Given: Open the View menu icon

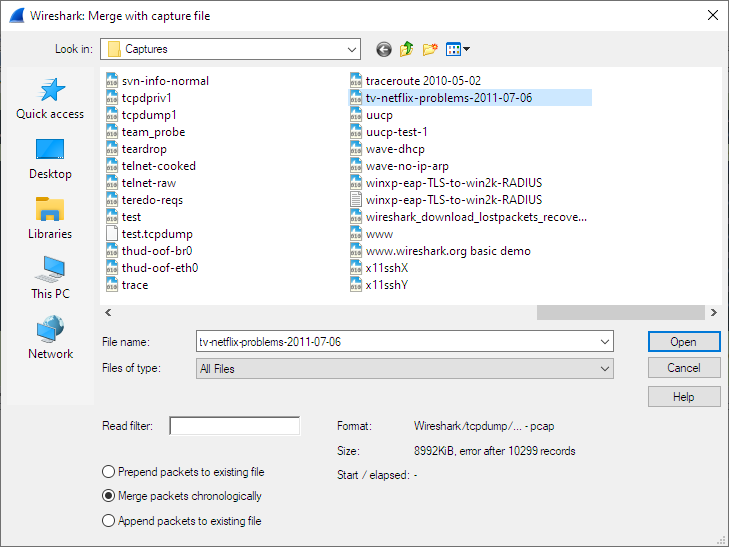Looking at the screenshot, I should 457,49.
